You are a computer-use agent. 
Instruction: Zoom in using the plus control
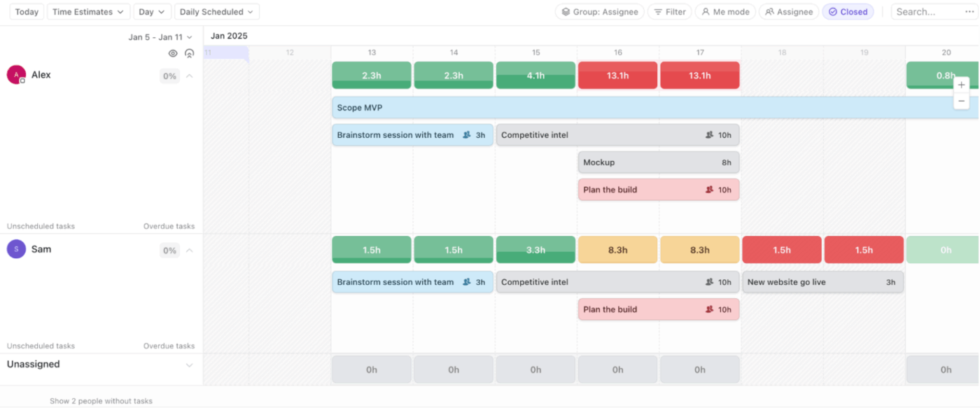click(x=961, y=84)
